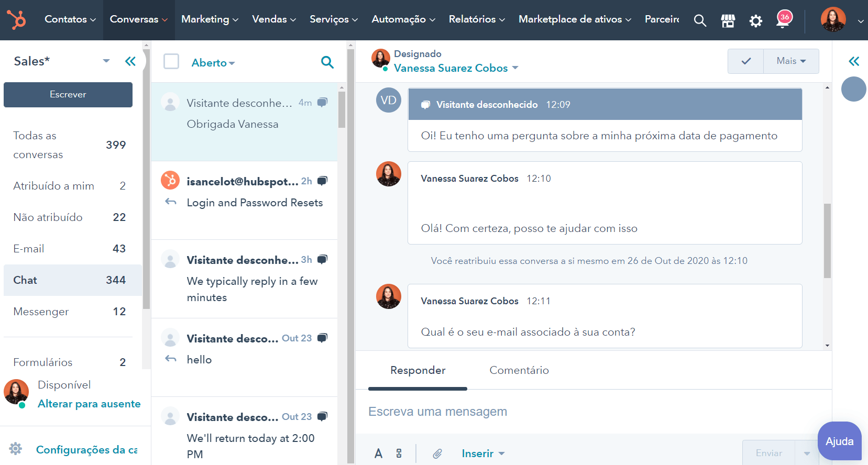
Task: Open text formatting 'A' icon
Action: (378, 453)
